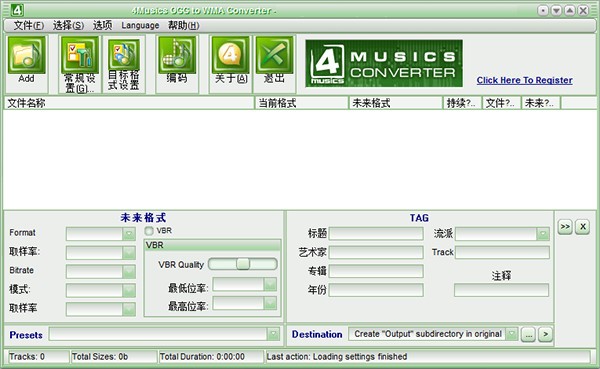Screen dimensions: 600x369
Task: Expand the 流派 genre dropdown
Action: [543, 233]
